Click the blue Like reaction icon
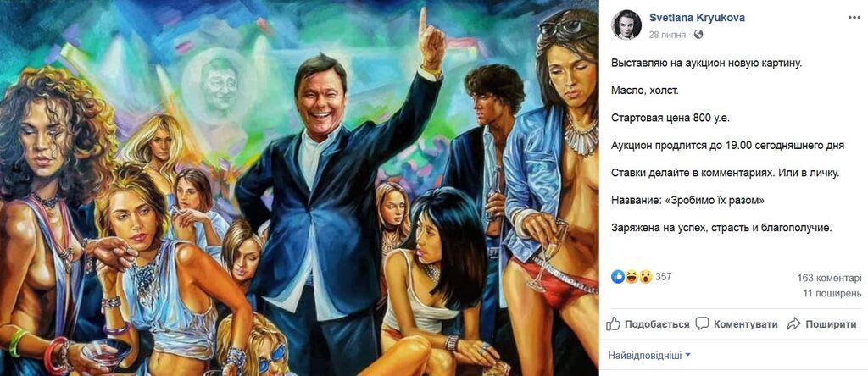Image resolution: width=868 pixels, height=376 pixels. click(x=618, y=276)
